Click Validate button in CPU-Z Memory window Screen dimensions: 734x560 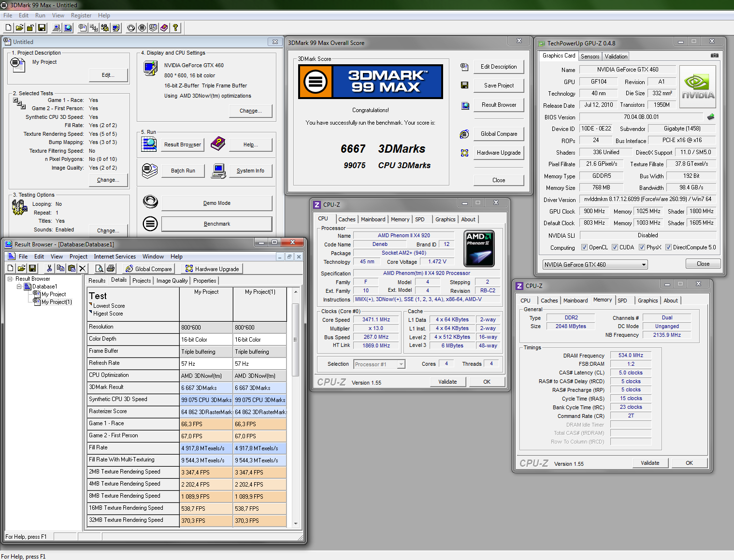point(650,463)
